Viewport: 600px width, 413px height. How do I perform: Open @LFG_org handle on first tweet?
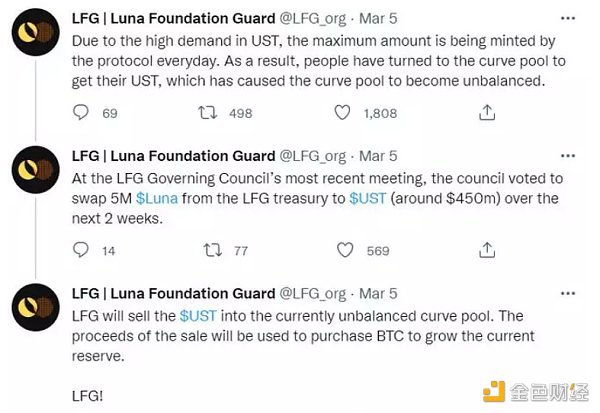tap(313, 18)
